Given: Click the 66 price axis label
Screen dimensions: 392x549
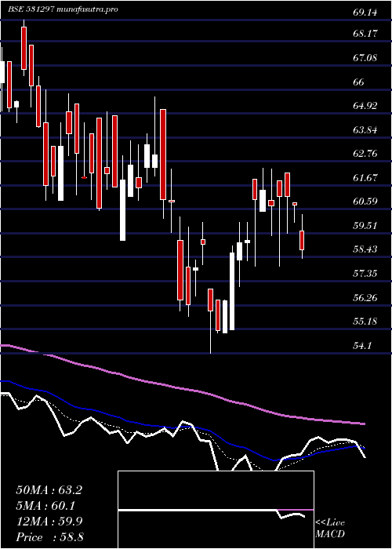Looking at the screenshot, I should [x=359, y=82].
